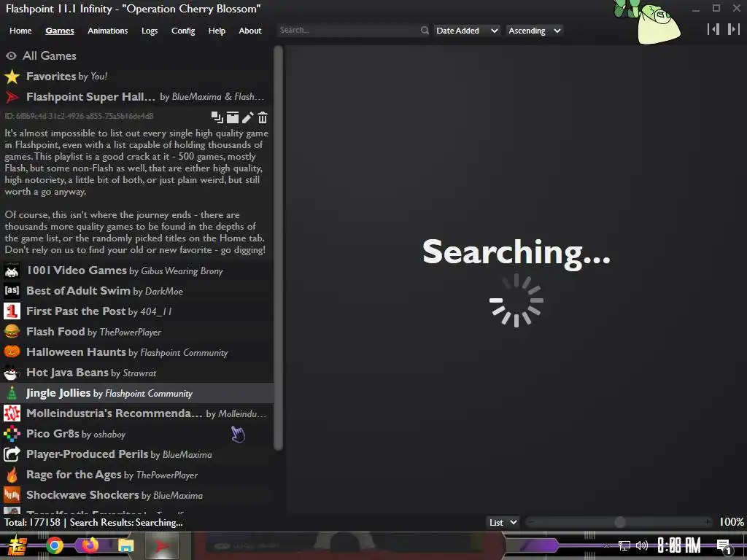The image size is (747, 560).
Task: Click the Pico Gr8s pixel icon
Action: 12,434
